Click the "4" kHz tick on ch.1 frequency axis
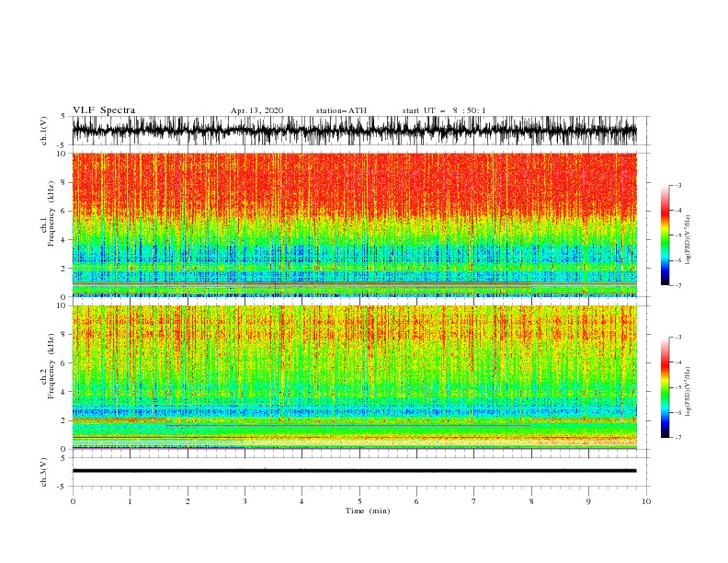Screen dimensions: 728x563 (x=63, y=240)
